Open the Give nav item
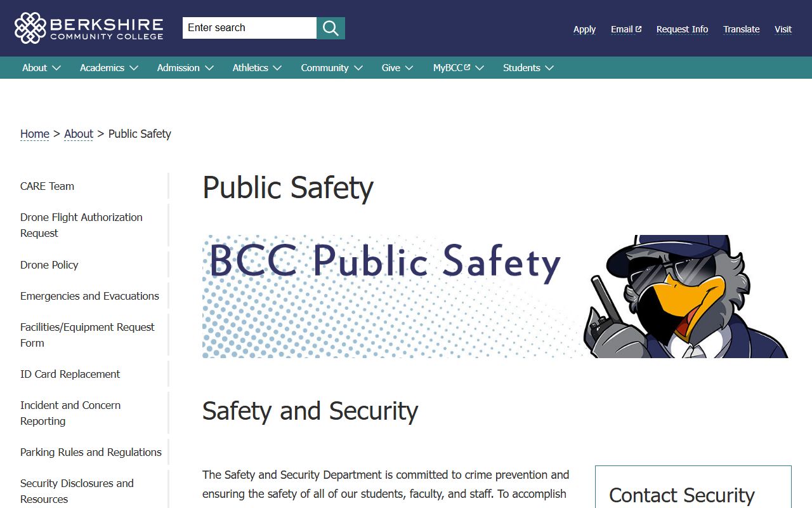This screenshot has height=508, width=812. (x=391, y=68)
